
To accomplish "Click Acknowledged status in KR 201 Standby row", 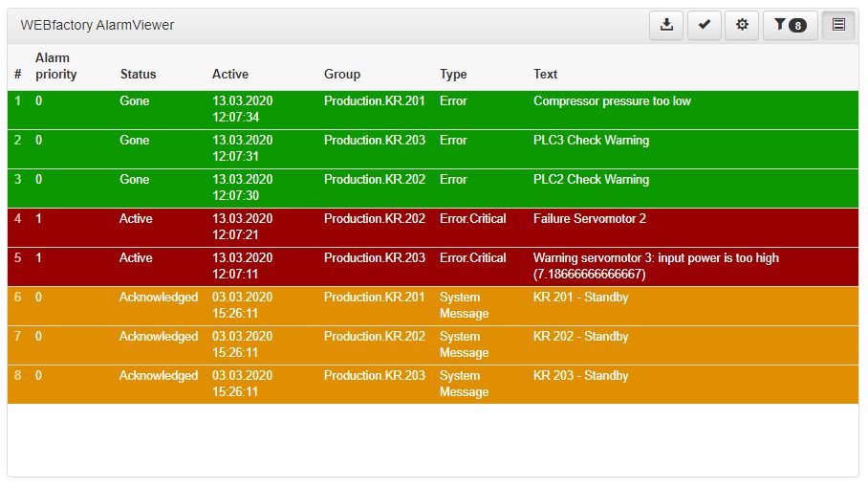I will 159,297.
